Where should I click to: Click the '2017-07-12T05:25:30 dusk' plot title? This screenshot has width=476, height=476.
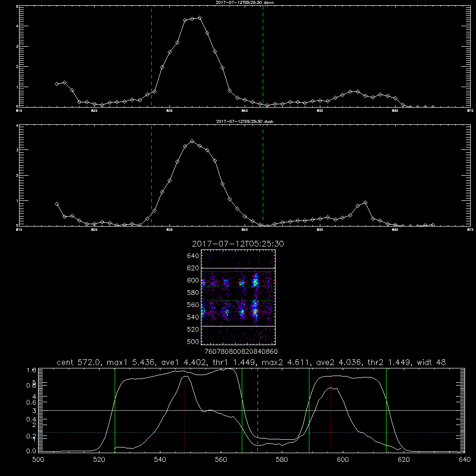pos(245,121)
